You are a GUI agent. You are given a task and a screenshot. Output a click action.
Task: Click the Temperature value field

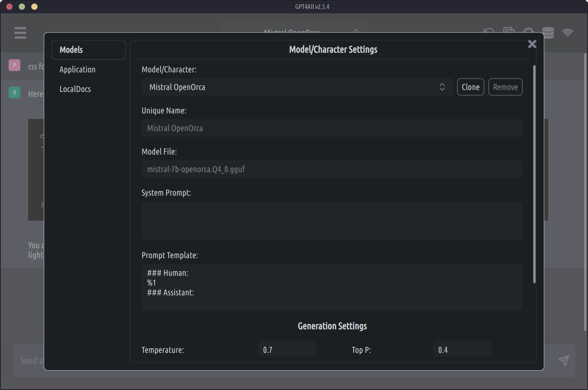point(287,349)
